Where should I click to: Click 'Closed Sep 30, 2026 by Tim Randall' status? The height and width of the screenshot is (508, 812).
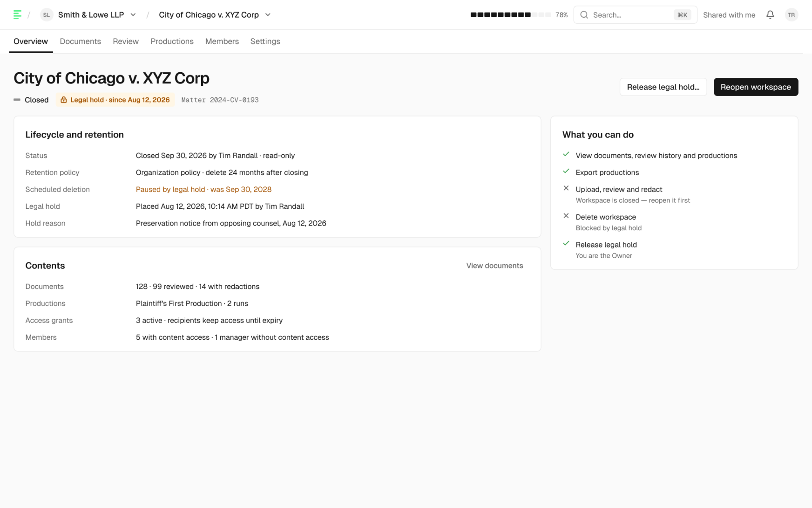click(215, 156)
